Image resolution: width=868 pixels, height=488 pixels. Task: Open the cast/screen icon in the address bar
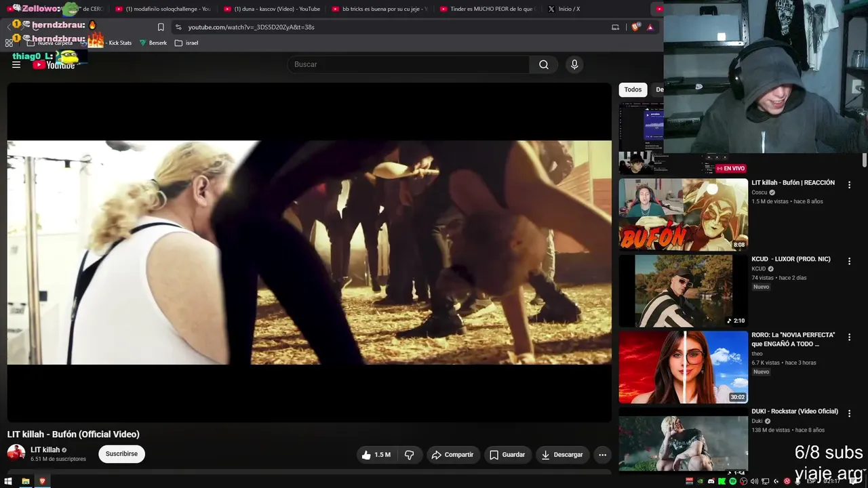pyautogui.click(x=616, y=27)
